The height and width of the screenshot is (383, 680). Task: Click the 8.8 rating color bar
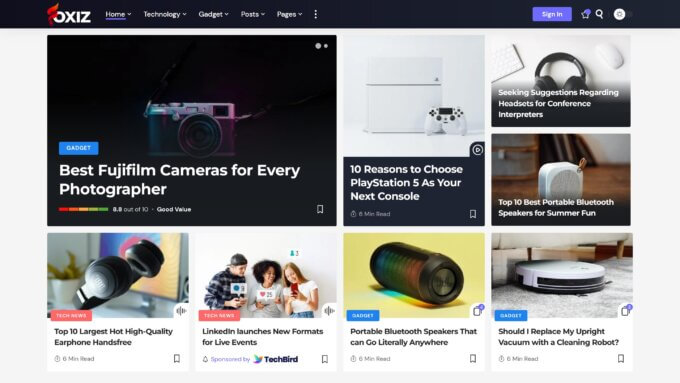[x=84, y=210]
